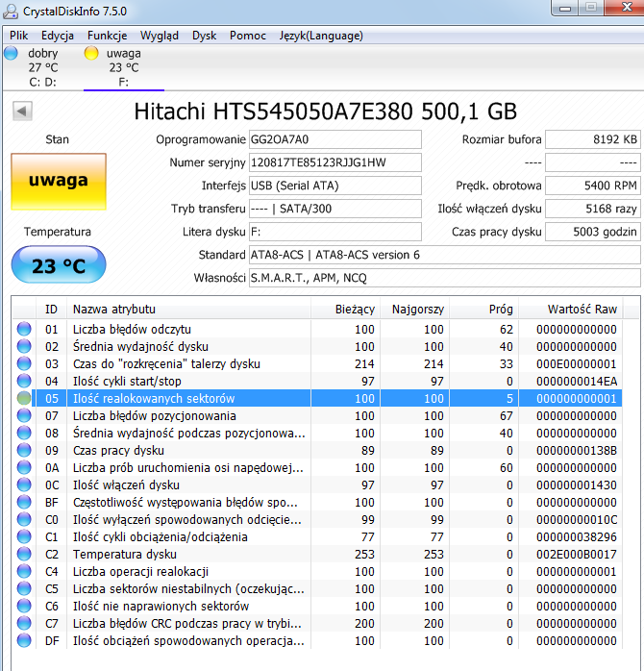644x671 pixels.
Task: Click status circle for attribute 08
Action: pos(24,433)
